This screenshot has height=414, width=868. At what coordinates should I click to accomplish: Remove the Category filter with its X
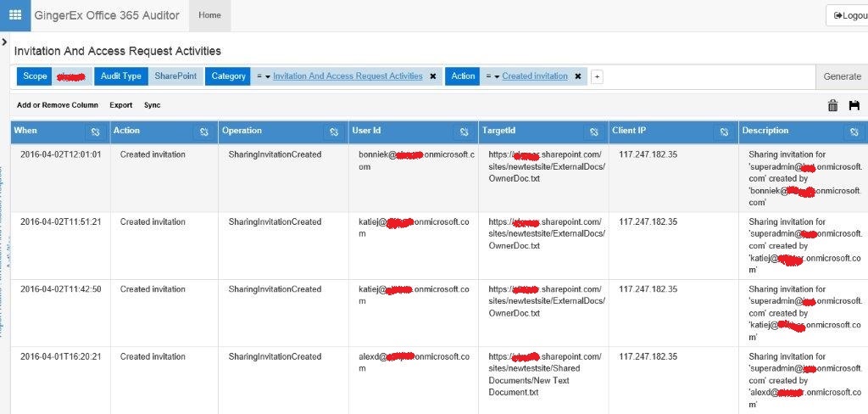tap(432, 76)
